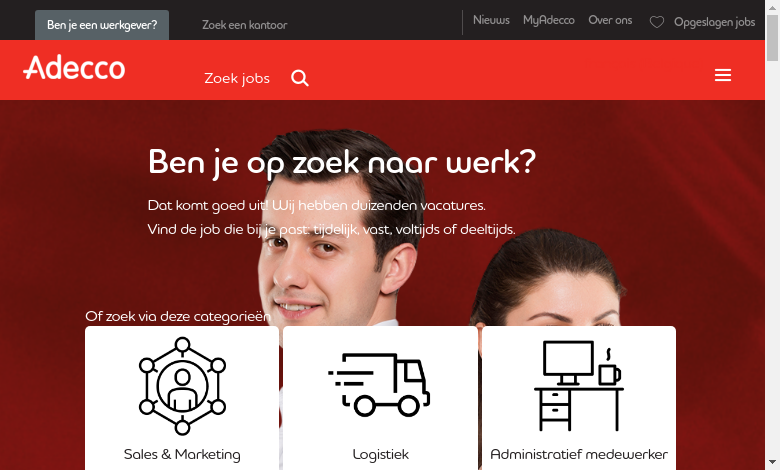Click the 'Zoek jobs' search field

[237, 79]
